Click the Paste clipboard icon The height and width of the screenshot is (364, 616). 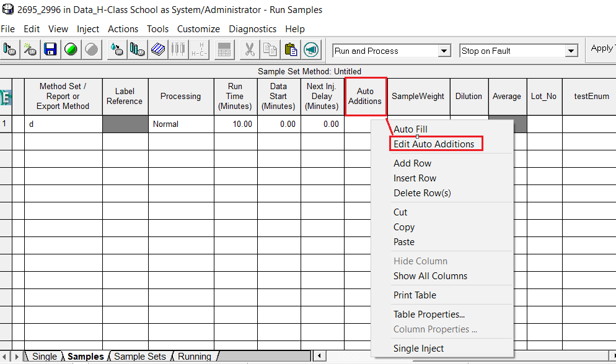pyautogui.click(x=291, y=50)
